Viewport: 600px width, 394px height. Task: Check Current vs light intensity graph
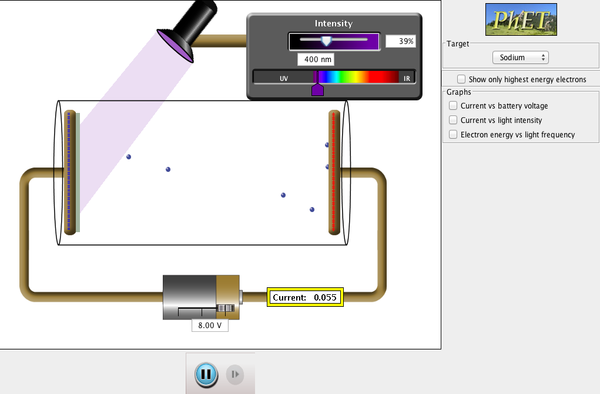pos(453,120)
